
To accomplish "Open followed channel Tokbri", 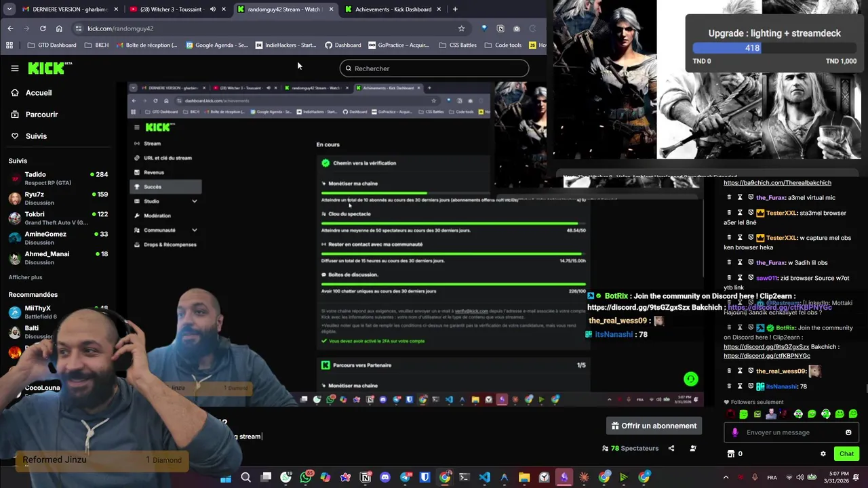I will 58,218.
